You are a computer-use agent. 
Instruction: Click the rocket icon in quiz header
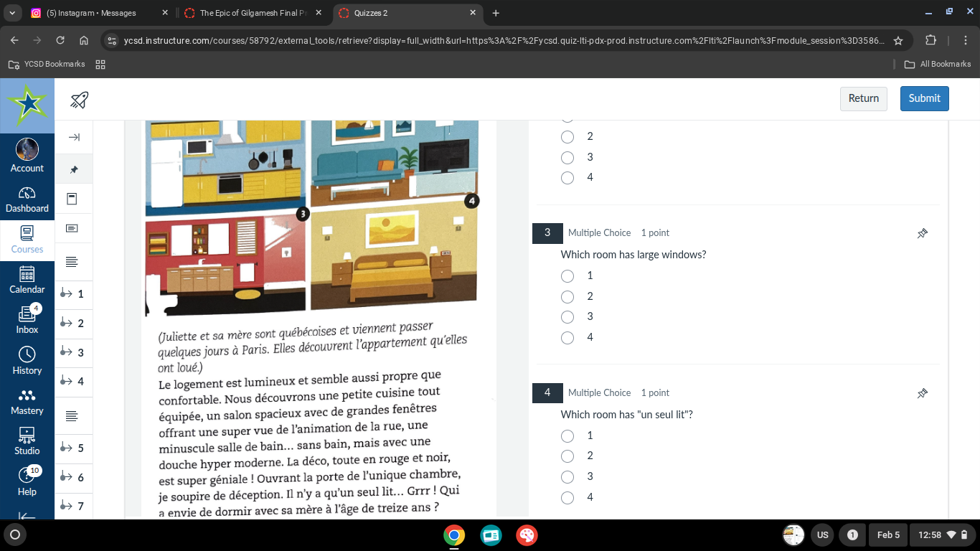[80, 100]
